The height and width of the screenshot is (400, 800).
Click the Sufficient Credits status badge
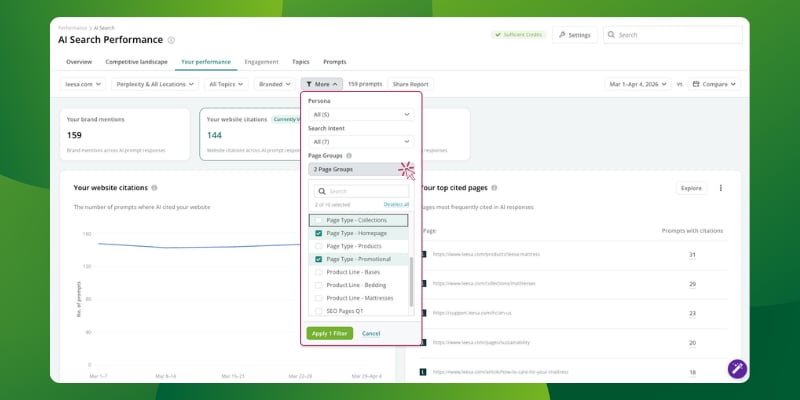[x=518, y=35]
